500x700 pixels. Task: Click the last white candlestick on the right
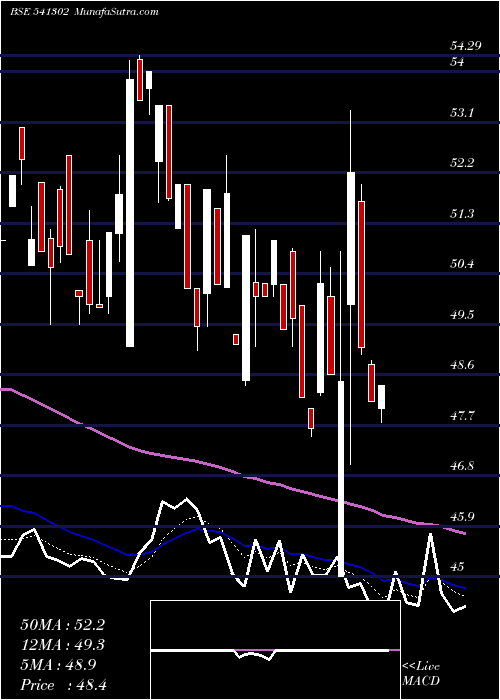point(381,397)
